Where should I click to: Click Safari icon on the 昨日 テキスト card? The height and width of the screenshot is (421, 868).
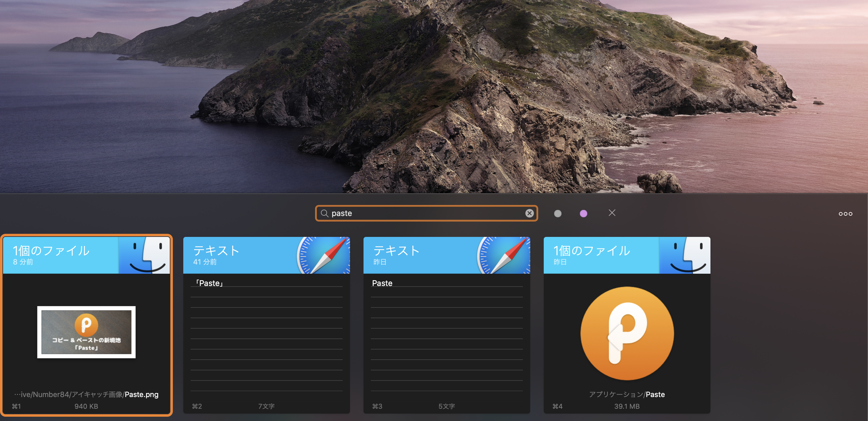(504, 255)
